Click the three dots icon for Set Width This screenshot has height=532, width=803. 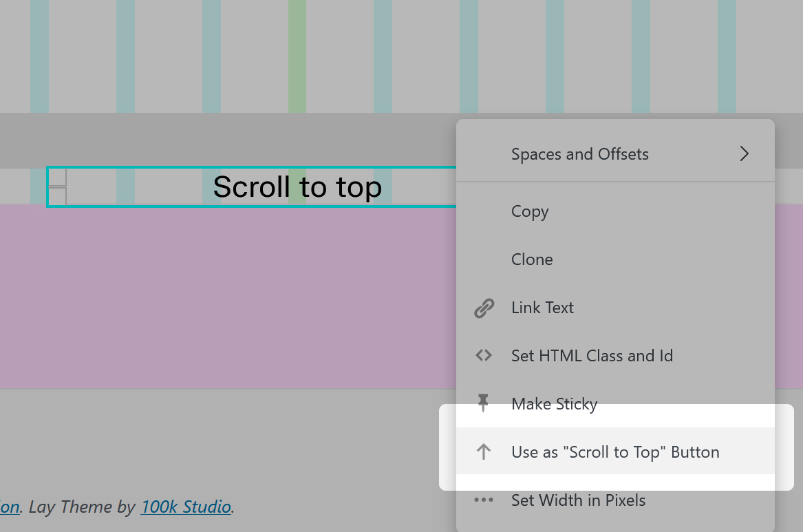(484, 500)
